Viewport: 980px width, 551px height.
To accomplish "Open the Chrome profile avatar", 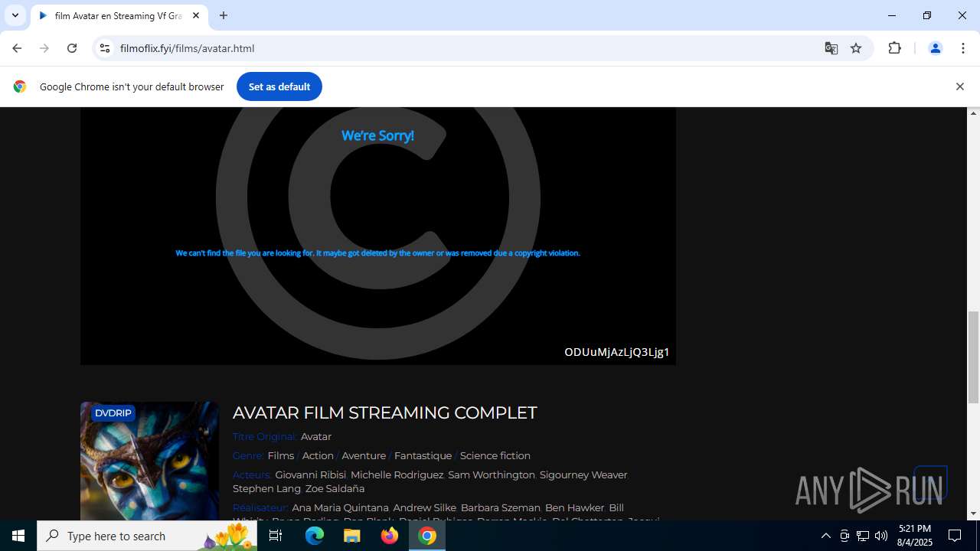I will [935, 48].
